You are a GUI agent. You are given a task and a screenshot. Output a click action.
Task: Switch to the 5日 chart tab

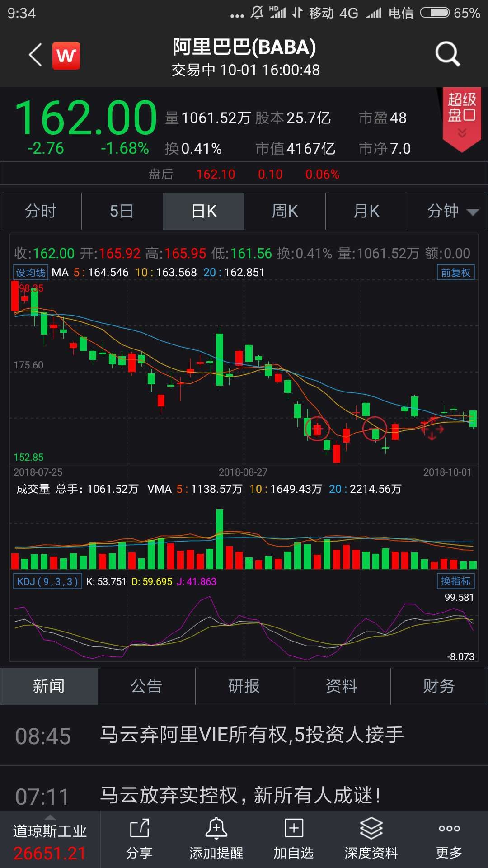pyautogui.click(x=122, y=211)
